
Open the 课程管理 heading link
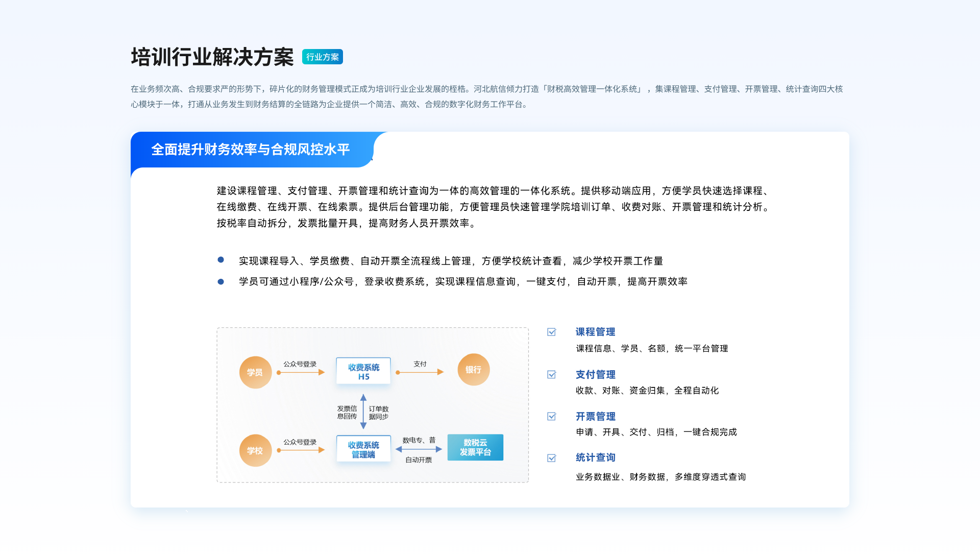[595, 331]
